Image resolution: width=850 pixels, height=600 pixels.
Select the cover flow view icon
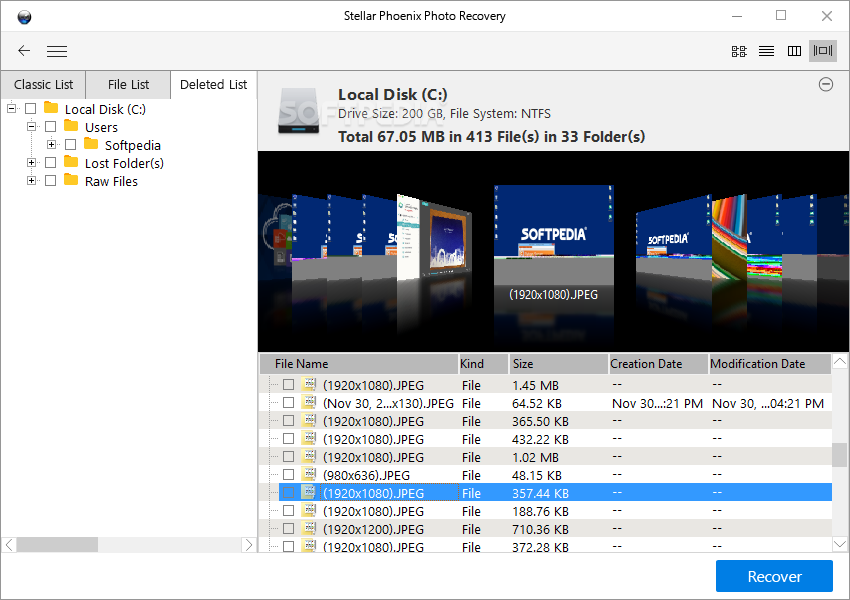tap(823, 51)
